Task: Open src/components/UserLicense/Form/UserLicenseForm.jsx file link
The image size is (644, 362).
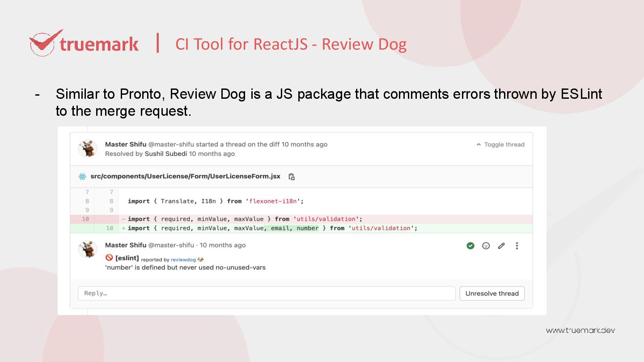Action: click(186, 176)
